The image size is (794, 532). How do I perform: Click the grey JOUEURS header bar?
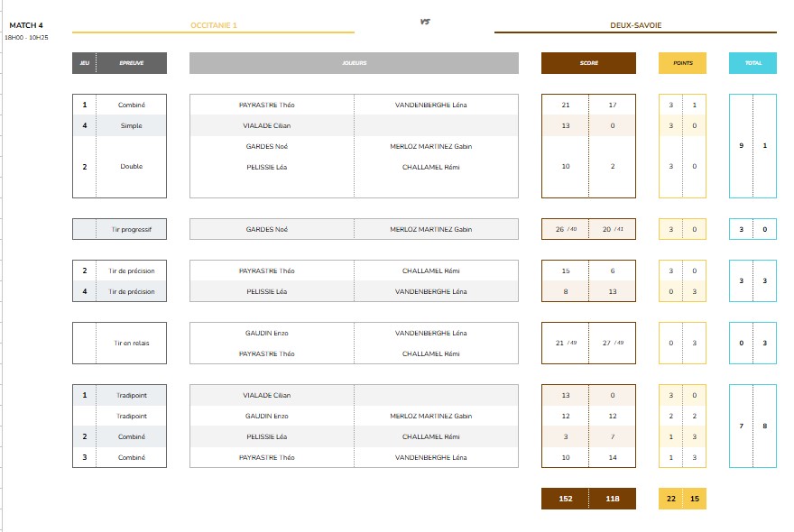click(x=354, y=63)
